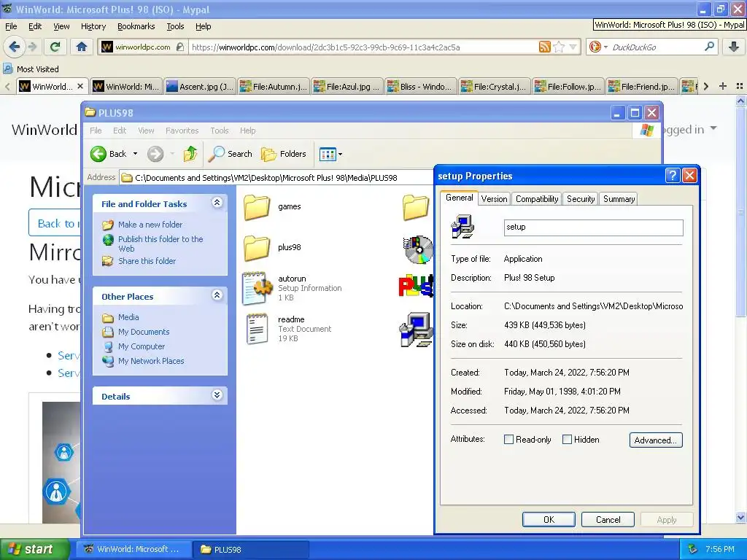Open URL history dropdown in address bar

coord(573,47)
